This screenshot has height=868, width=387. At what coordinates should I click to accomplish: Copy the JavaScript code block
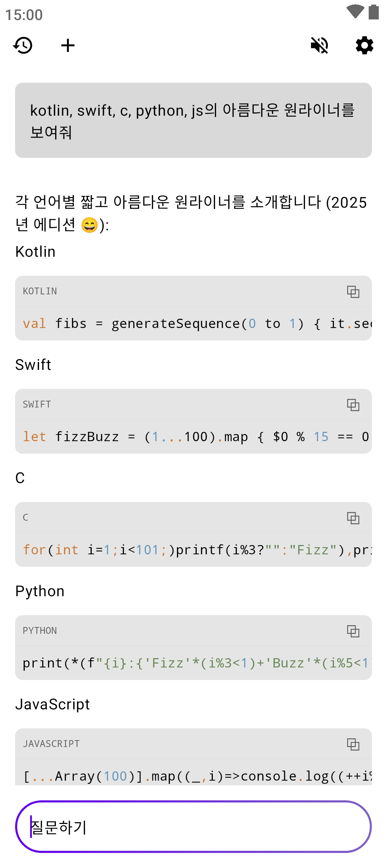click(353, 744)
